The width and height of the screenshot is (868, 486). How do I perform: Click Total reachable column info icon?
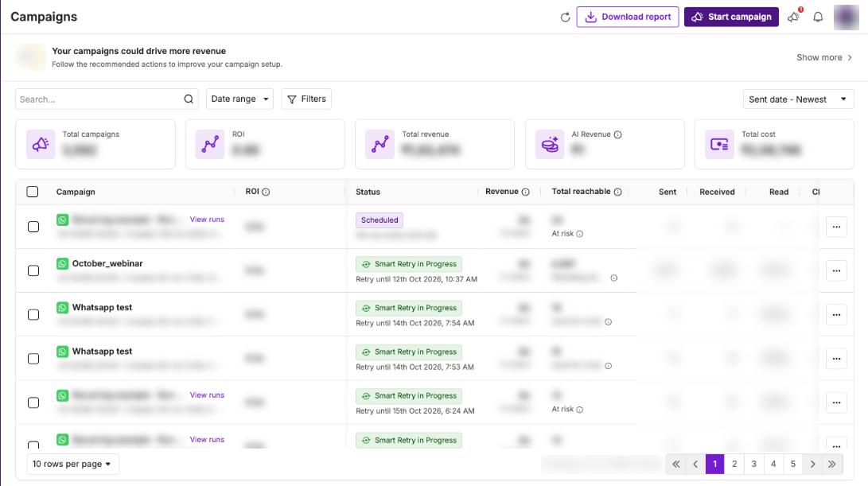(x=618, y=192)
